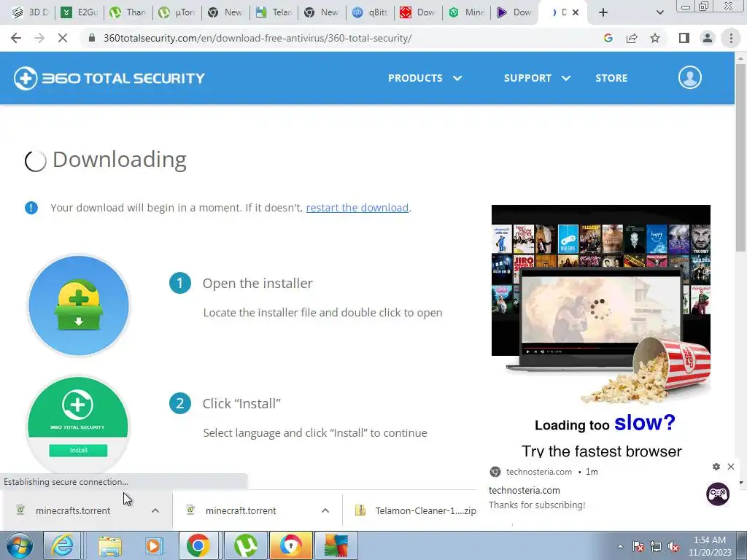Open minecraft.torrent download item
Viewport: 747px width, 560px height.
pyautogui.click(x=241, y=510)
